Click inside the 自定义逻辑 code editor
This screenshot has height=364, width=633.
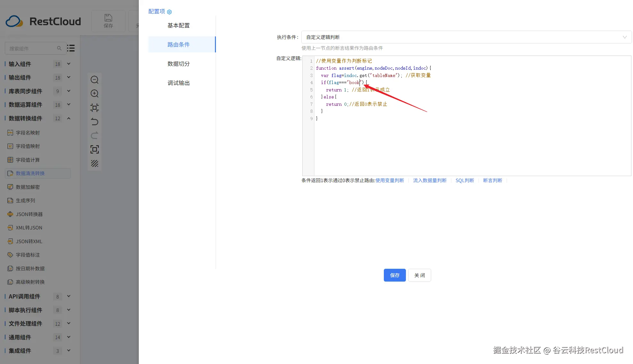click(x=467, y=116)
